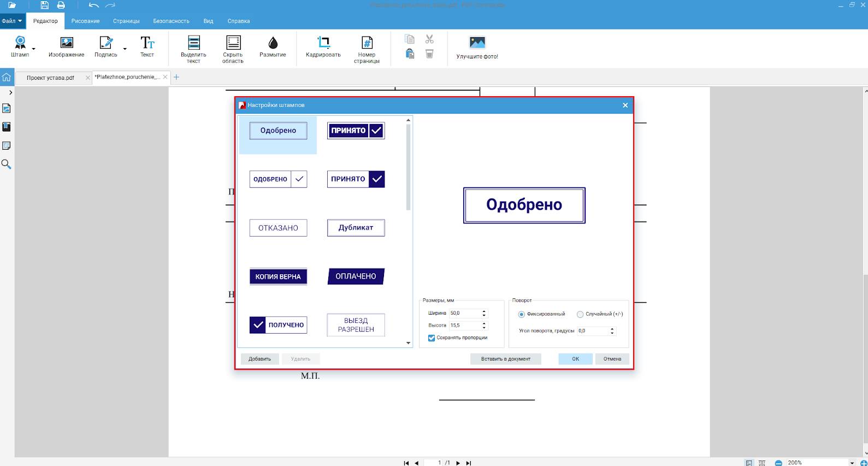Screen dimensions: 868x466
Task: Select the Одобрено stamp thumbnail in list
Action: coord(278,131)
